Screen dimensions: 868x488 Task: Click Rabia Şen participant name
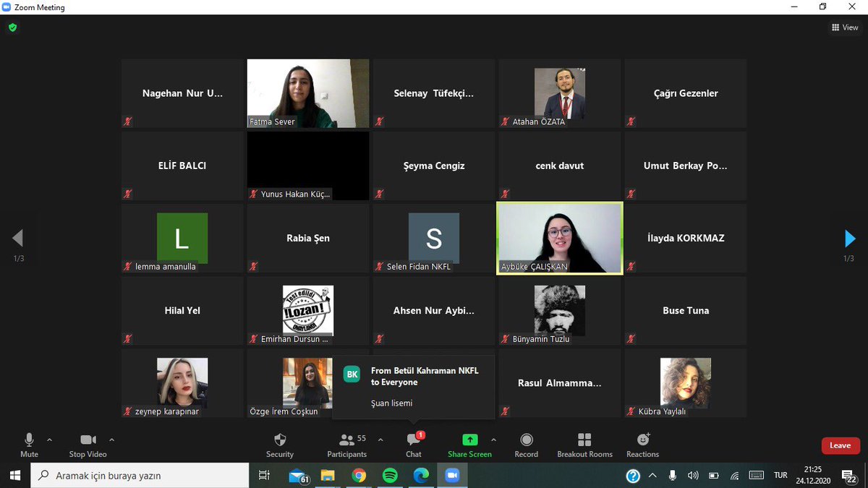(x=308, y=238)
